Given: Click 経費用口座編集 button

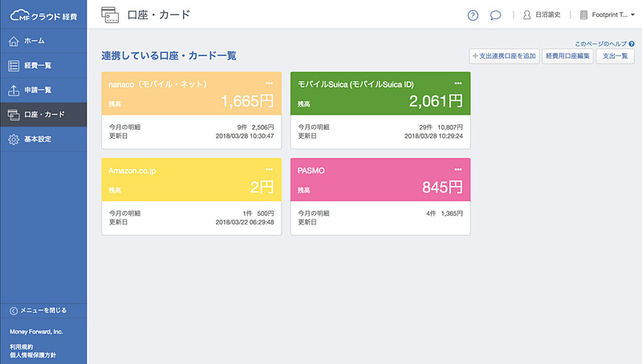Looking at the screenshot, I should click(x=567, y=56).
